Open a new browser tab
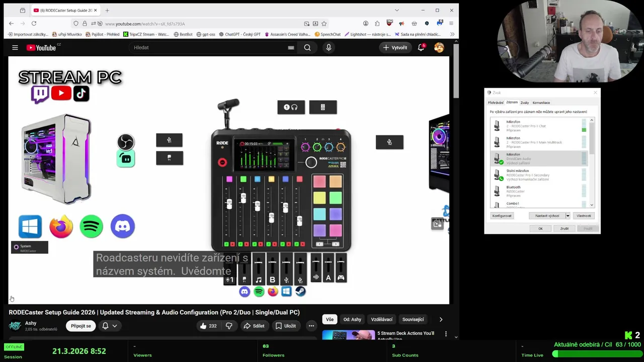The width and height of the screenshot is (644, 362). tap(107, 10)
